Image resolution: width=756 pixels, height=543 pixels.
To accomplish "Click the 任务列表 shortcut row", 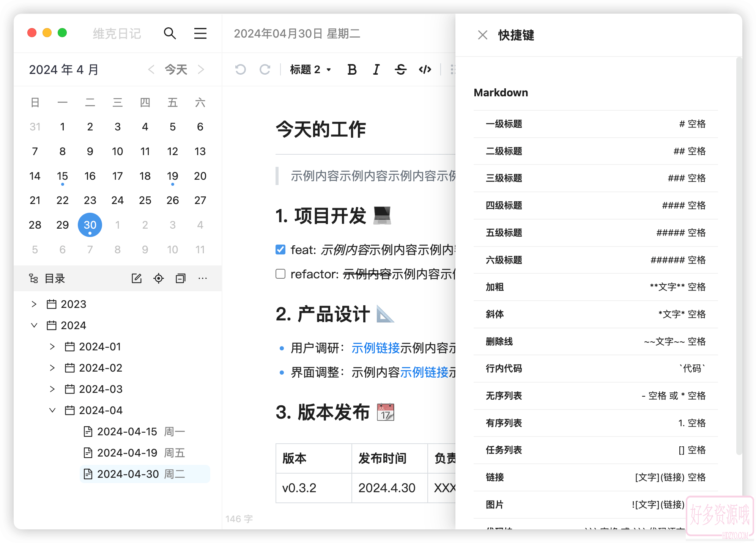I will (x=595, y=450).
